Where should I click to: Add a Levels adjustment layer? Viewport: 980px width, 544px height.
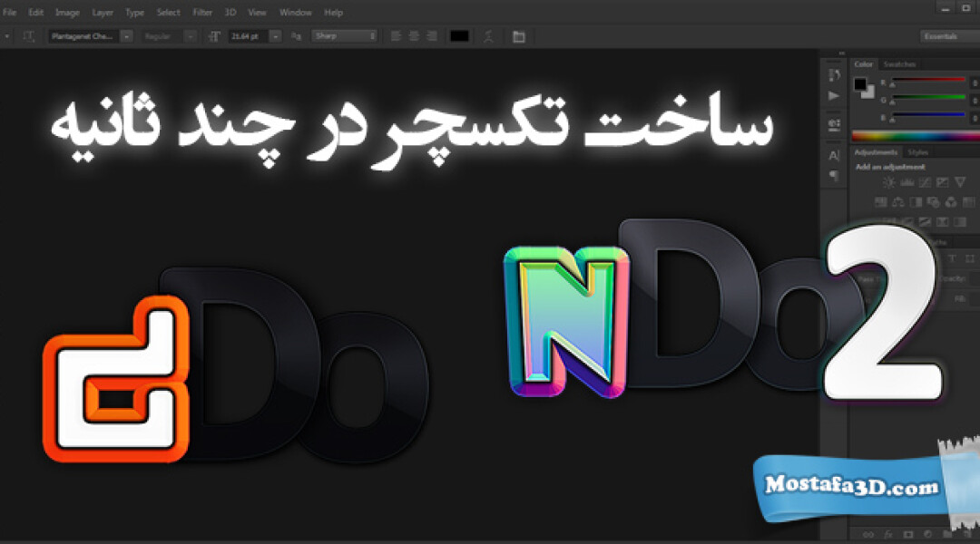[907, 183]
